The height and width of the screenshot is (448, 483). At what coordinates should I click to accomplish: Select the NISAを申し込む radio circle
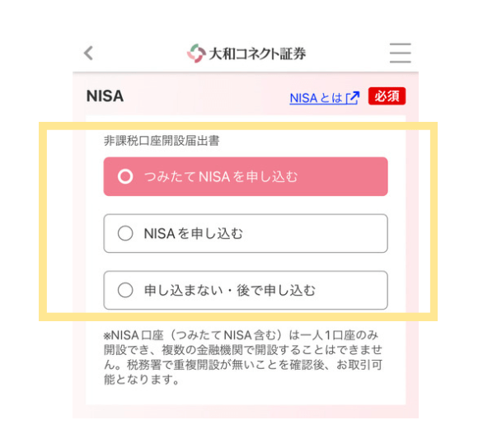pos(125,233)
